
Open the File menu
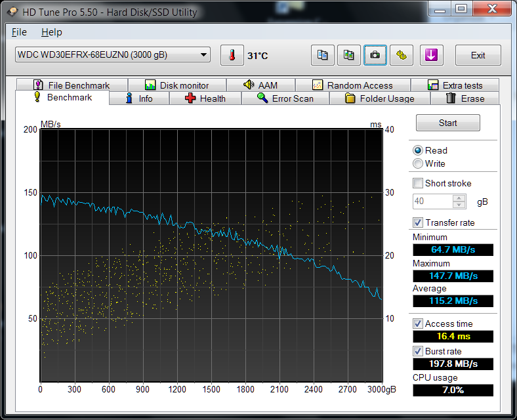tap(19, 32)
